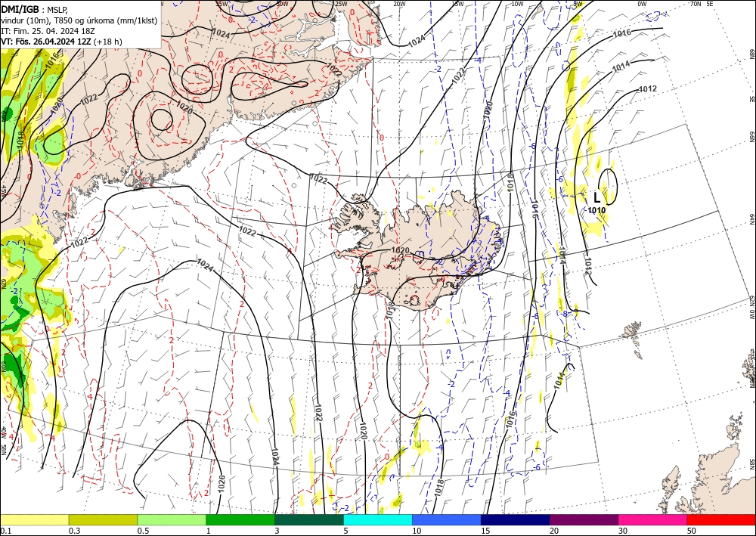Click the '30' legend value

pyautogui.click(x=622, y=530)
